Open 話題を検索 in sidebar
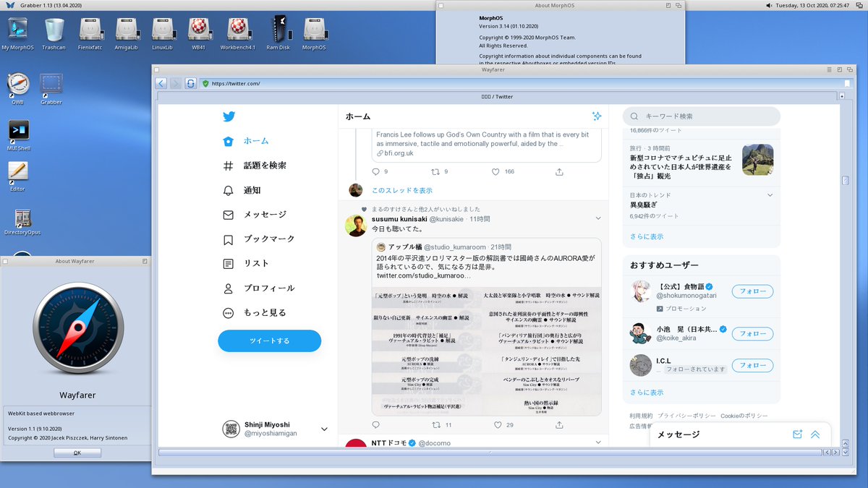 pyautogui.click(x=255, y=166)
